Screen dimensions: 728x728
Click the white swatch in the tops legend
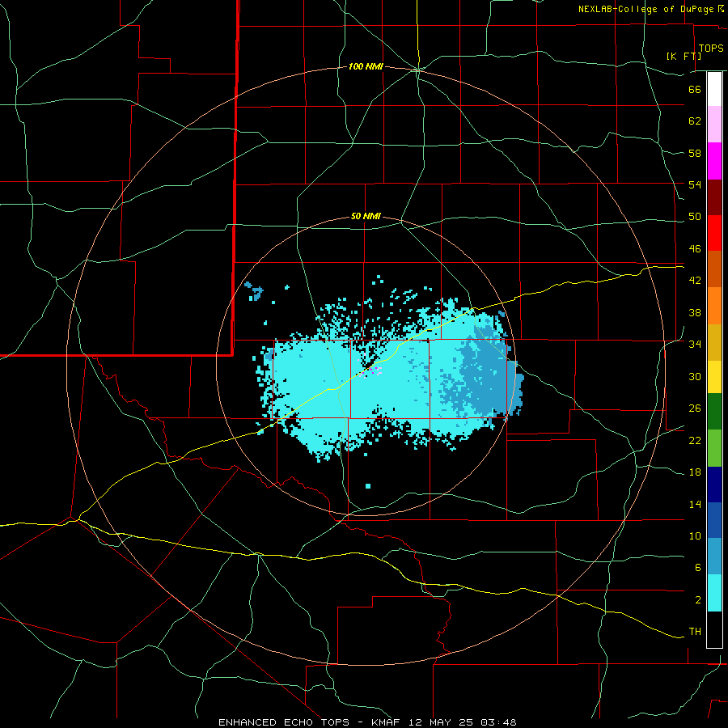coord(714,89)
